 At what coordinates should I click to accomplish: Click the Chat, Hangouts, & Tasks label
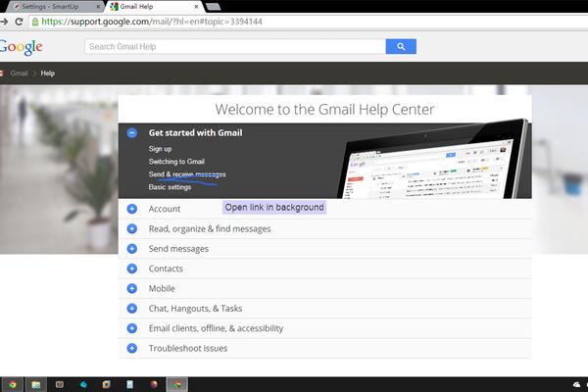pos(195,309)
